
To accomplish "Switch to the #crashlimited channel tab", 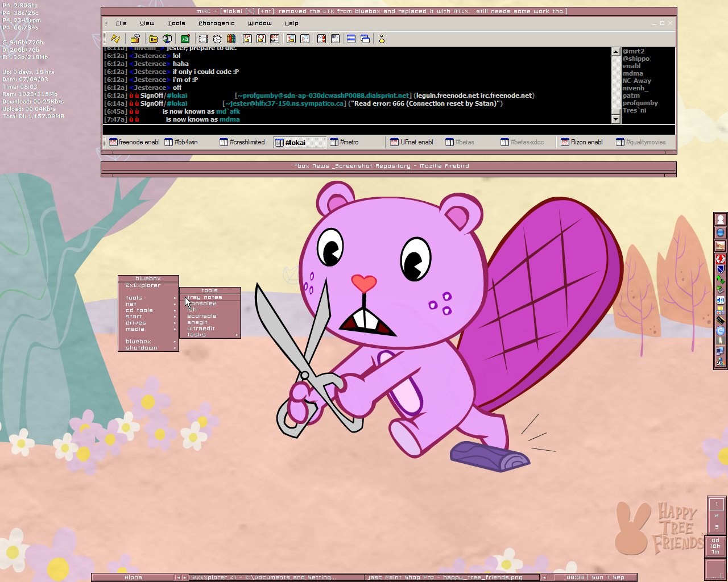I will pos(245,142).
